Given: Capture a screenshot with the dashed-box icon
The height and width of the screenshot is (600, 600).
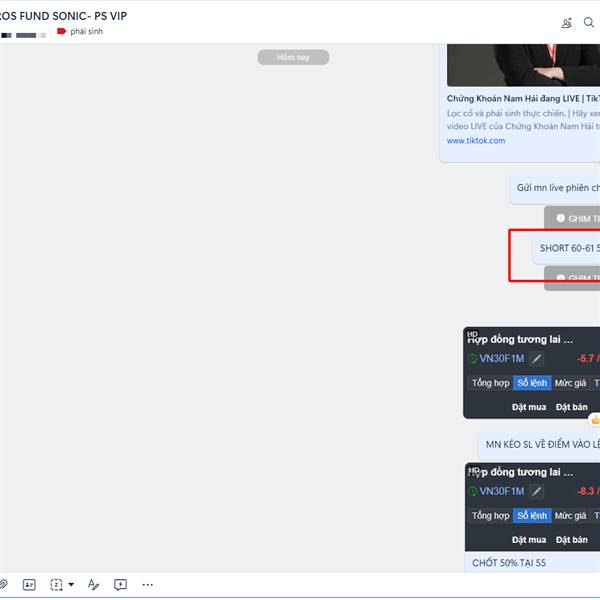Looking at the screenshot, I should (x=56, y=585).
